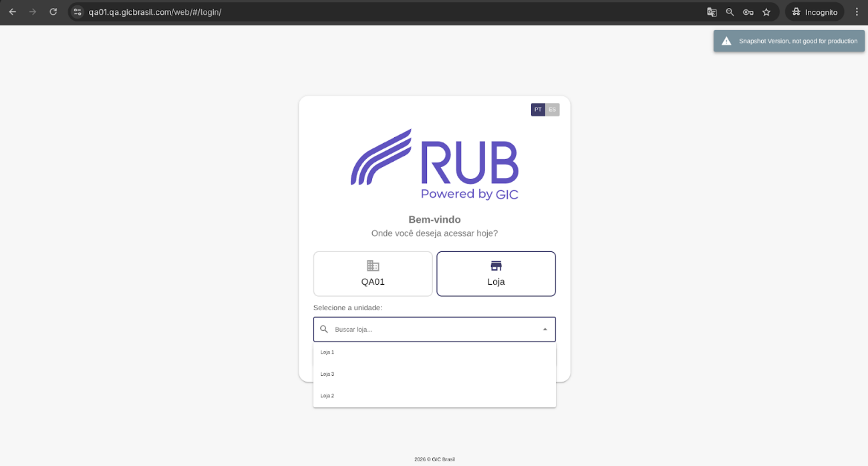Click the snapshot version warning triangle

(726, 41)
